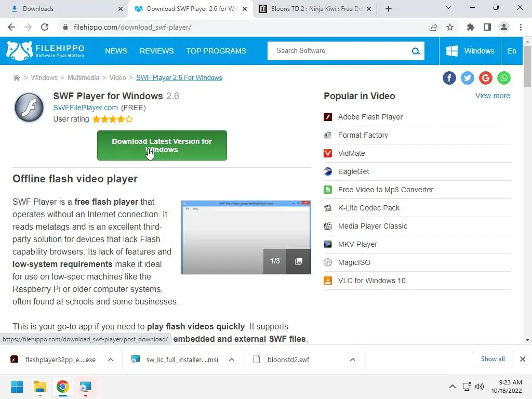This screenshot has height=399, width=532.
Task: Share on Facebook using the round icon
Action: click(x=449, y=78)
